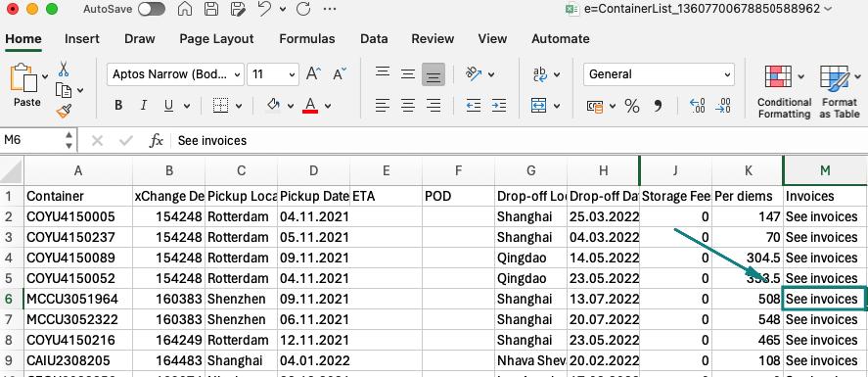Toggle Italic formatting
The width and height of the screenshot is (868, 377).
(x=144, y=106)
